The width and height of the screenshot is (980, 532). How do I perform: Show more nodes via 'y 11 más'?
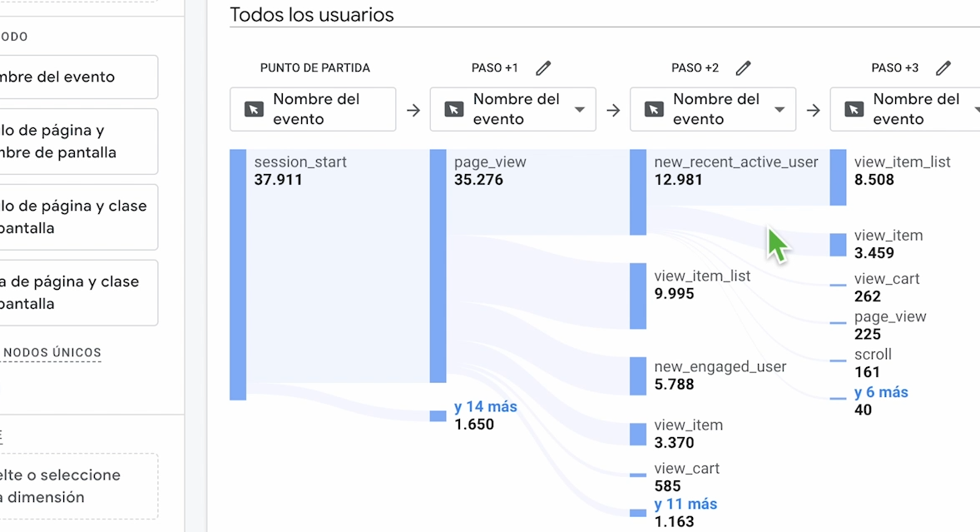click(686, 504)
